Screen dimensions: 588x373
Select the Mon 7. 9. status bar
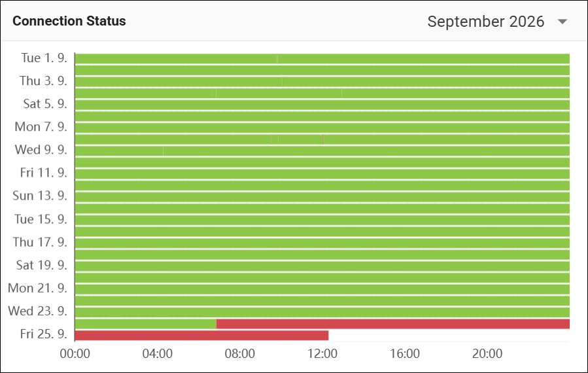point(322,128)
